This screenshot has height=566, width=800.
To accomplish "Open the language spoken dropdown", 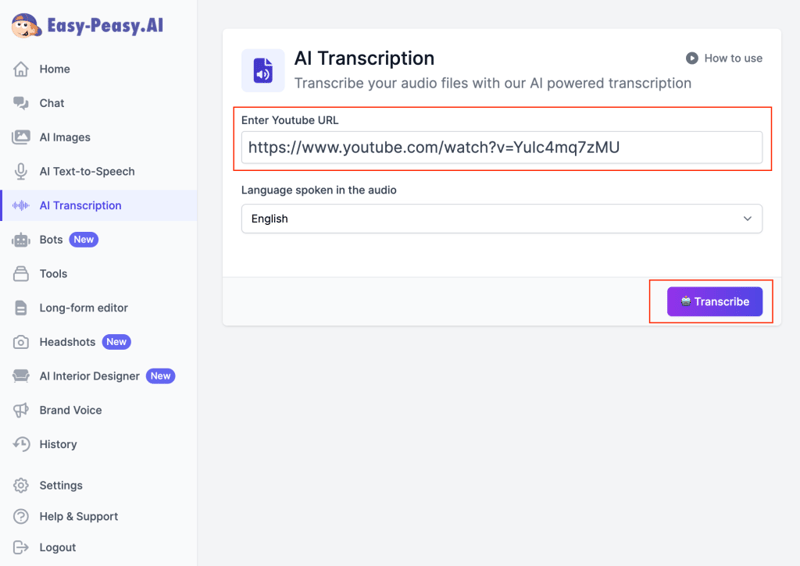I will pyautogui.click(x=501, y=219).
